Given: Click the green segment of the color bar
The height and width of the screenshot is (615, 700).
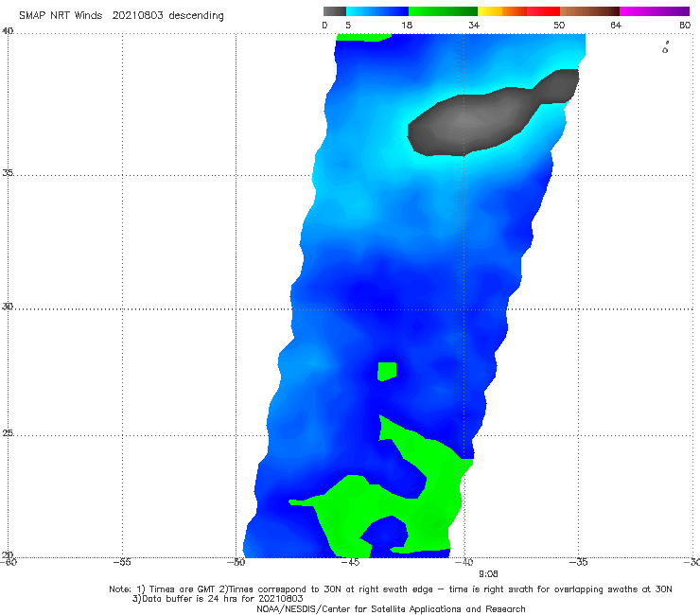Looking at the screenshot, I should 443,11.
